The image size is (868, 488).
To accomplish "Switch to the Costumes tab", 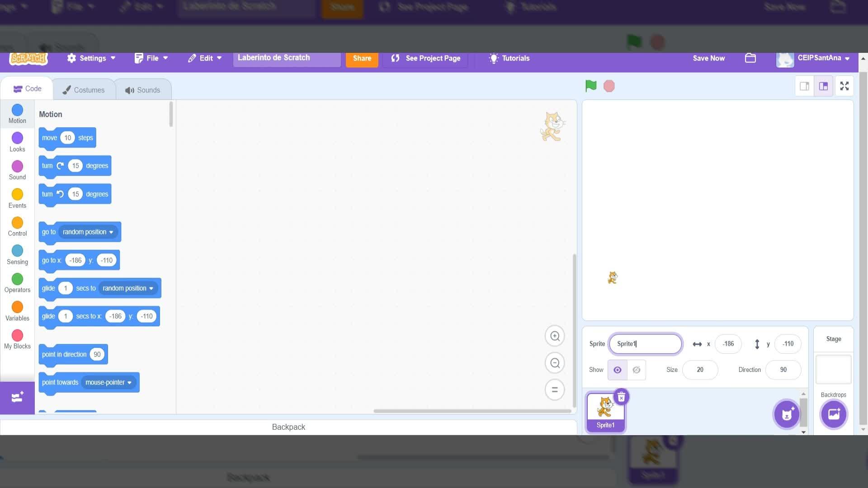I will [84, 90].
